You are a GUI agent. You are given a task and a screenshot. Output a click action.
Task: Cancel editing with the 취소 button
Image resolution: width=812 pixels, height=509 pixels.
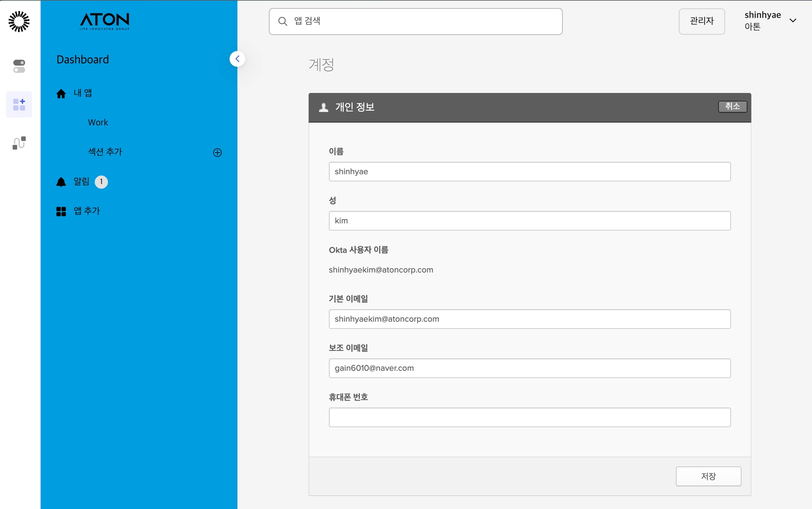point(733,107)
